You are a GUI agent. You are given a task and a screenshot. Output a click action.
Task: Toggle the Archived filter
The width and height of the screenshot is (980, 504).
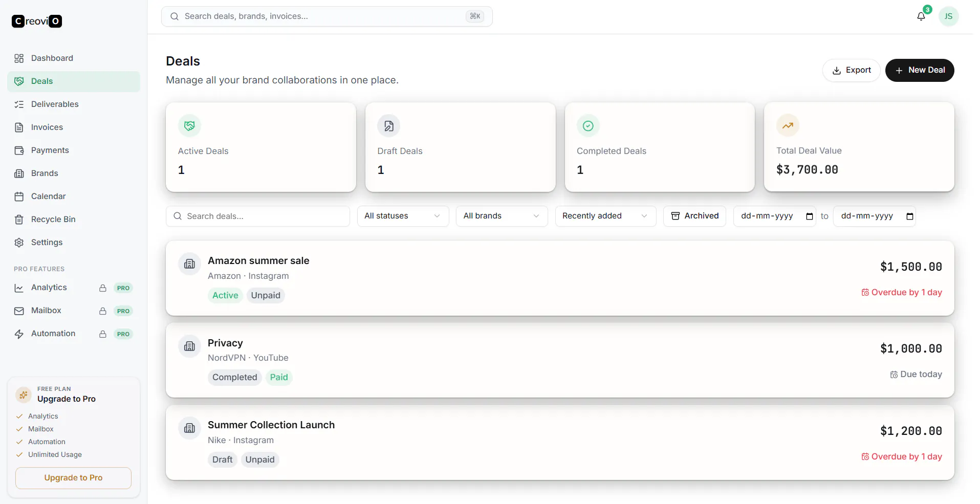694,216
